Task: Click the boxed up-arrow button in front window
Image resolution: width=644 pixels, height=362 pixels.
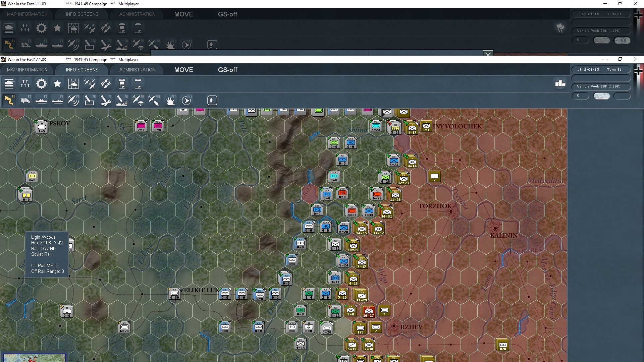Action: pyautogui.click(x=212, y=100)
